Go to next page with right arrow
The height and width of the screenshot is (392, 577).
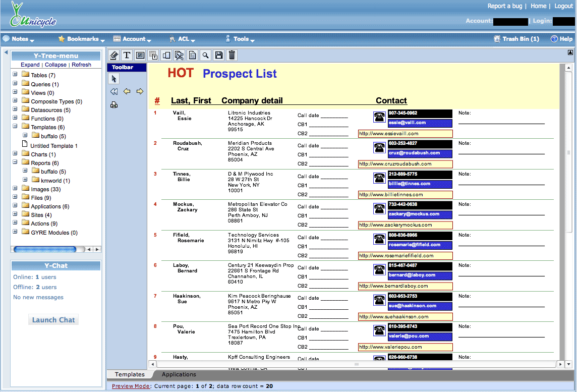click(x=140, y=91)
